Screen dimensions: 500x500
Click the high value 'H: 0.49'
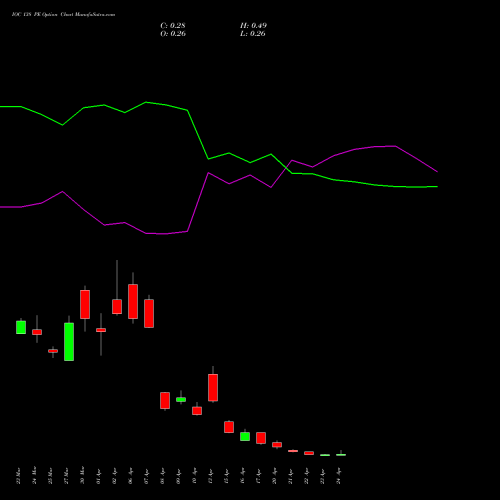click(x=253, y=26)
